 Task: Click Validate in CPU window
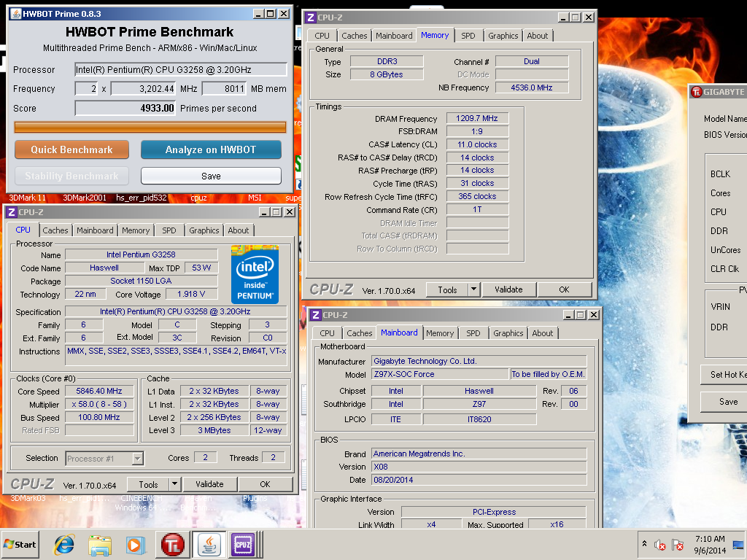coord(209,484)
